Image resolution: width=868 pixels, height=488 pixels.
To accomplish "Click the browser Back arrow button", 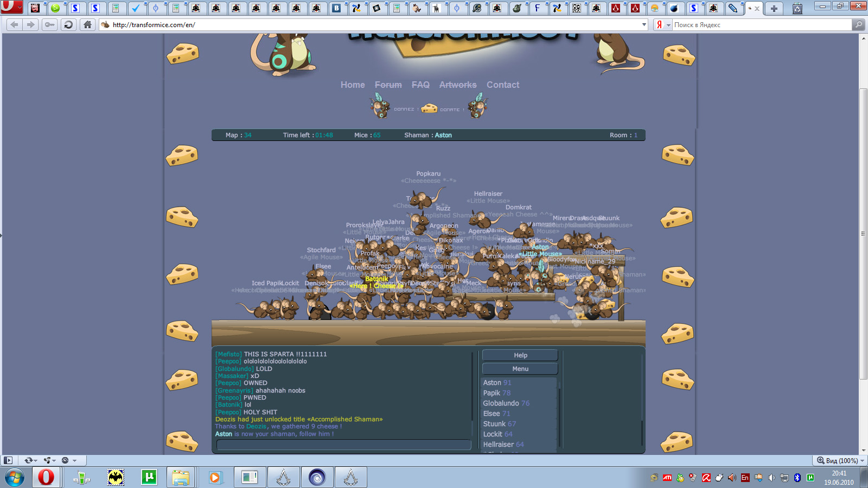I will 15,24.
